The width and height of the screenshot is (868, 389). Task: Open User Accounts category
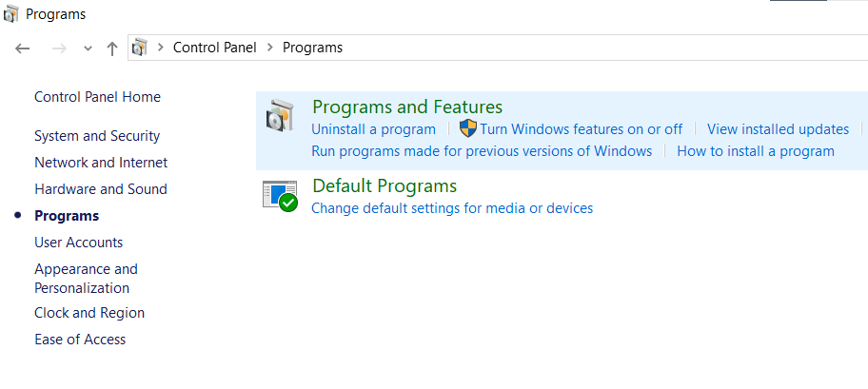(79, 243)
